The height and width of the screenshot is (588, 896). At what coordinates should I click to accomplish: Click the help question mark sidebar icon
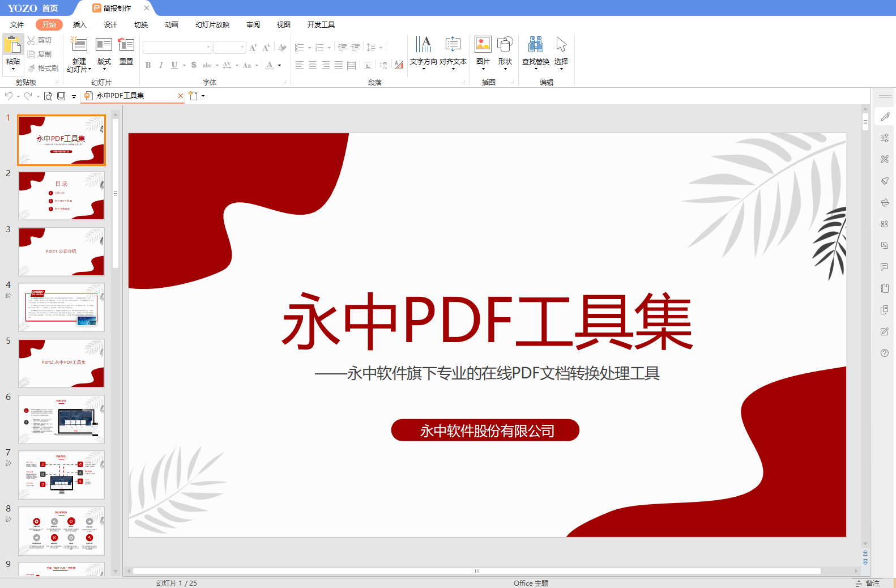coord(885,353)
